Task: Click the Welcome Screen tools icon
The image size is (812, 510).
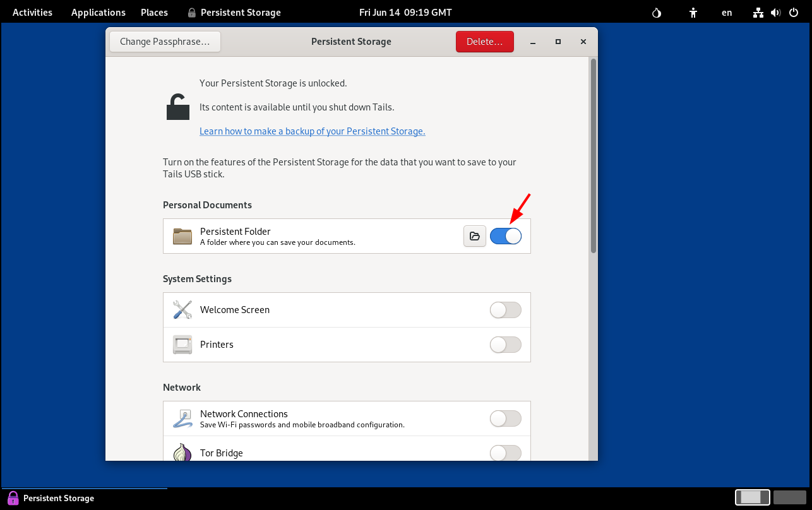Action: 182,310
